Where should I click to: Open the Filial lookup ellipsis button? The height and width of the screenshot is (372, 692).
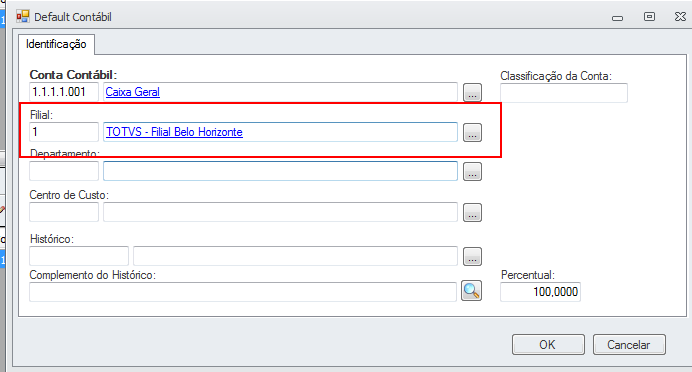point(472,132)
